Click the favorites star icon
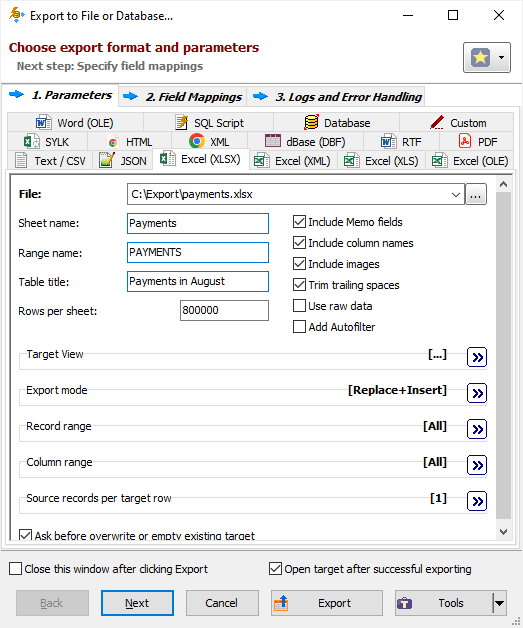This screenshot has width=523, height=628. (x=480, y=58)
